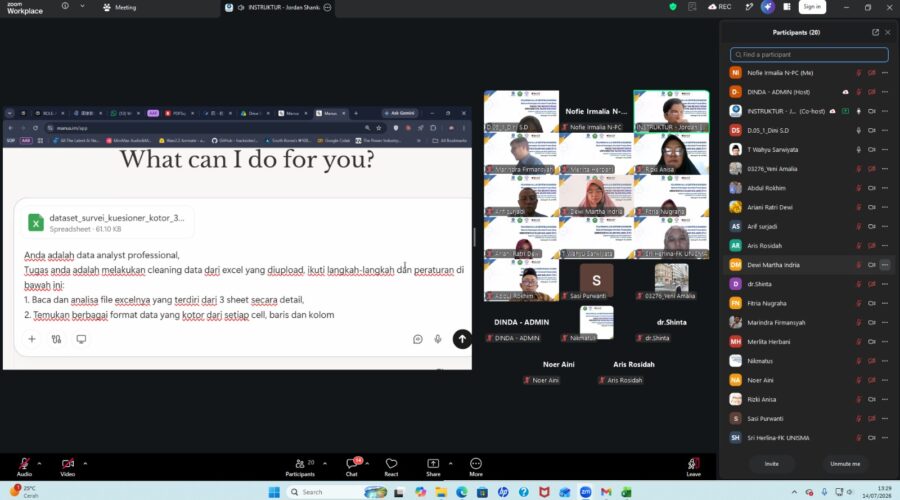Toggle the Participants panel in the toolbar
This screenshot has height=500, width=900.
point(300,467)
